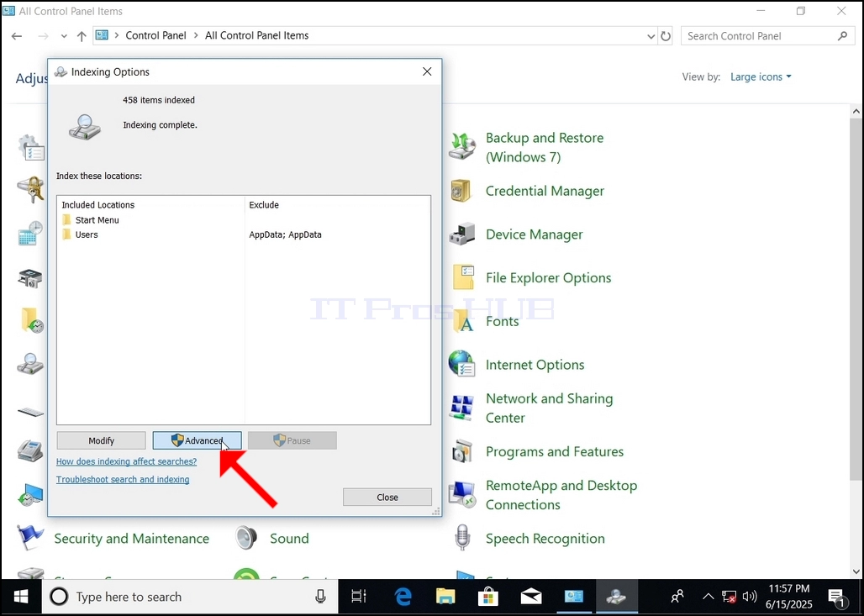Screen dimensions: 864x616
Task: Click Security and Maintenance text link
Action: [132, 539]
